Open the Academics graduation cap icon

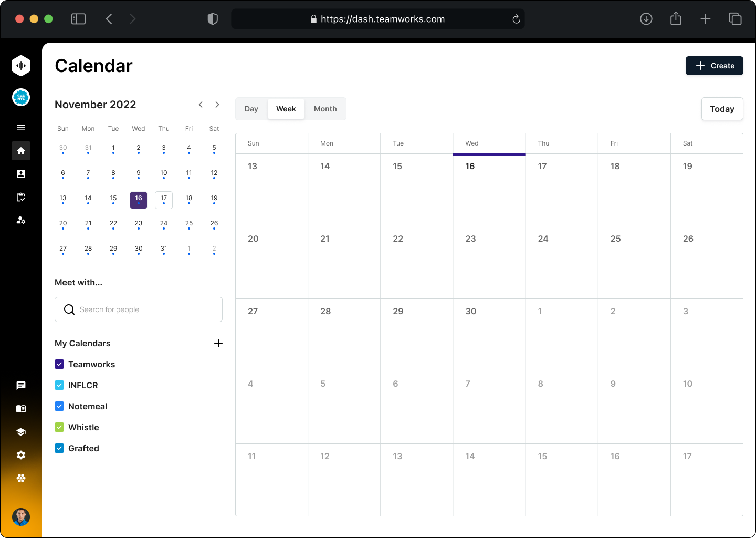[21, 431]
